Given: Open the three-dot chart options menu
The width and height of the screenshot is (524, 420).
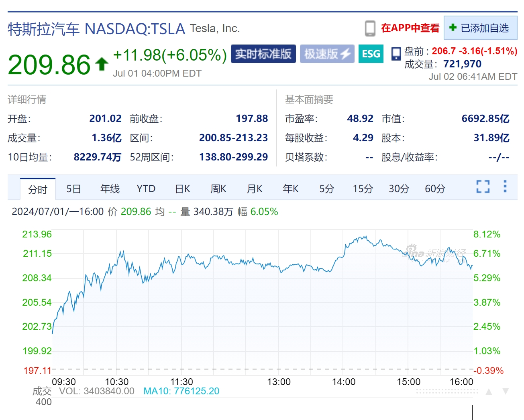Looking at the screenshot, I should tap(505, 186).
